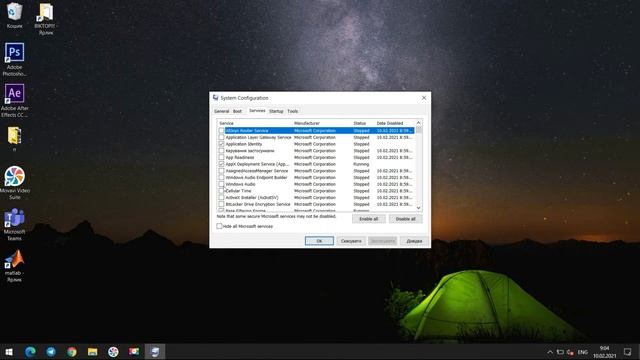The height and width of the screenshot is (360, 640).
Task: Switch the ENG input language indicator
Action: point(582,352)
